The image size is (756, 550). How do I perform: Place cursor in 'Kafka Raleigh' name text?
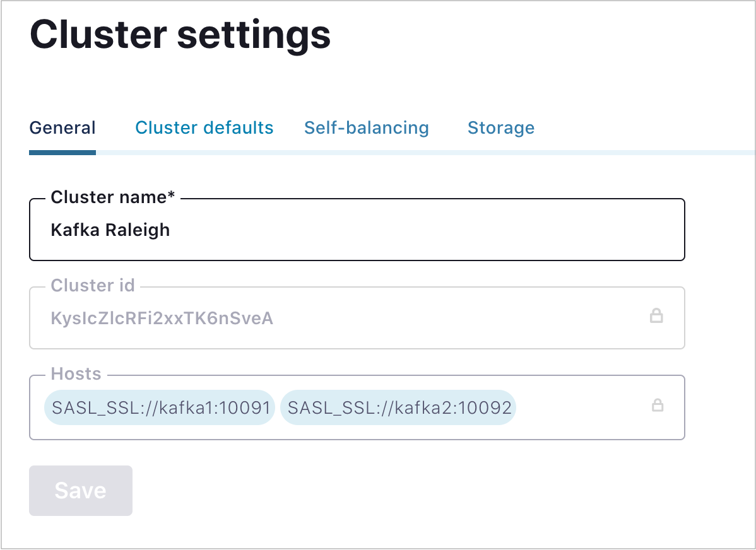pos(110,230)
